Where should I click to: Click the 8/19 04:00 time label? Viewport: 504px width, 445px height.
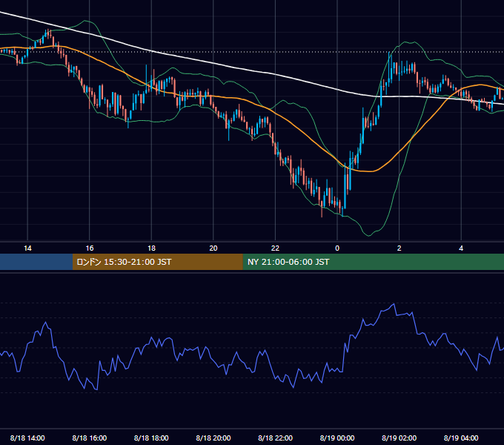(x=461, y=438)
